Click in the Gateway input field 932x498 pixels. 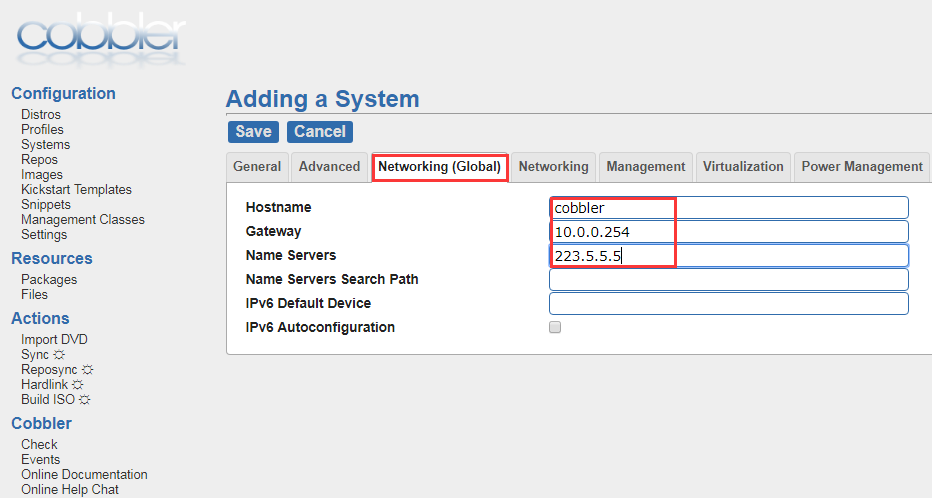(x=729, y=232)
